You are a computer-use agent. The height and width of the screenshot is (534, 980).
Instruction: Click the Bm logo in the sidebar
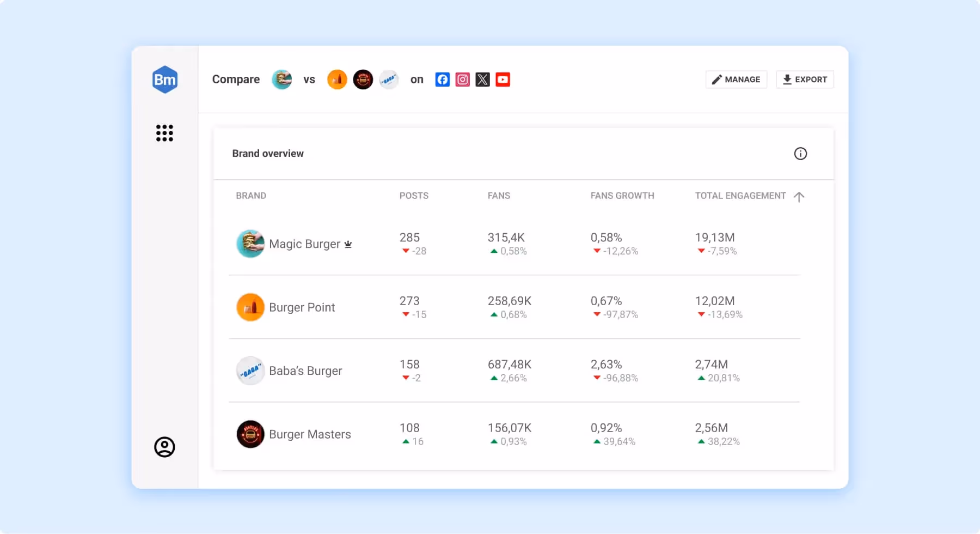164,80
